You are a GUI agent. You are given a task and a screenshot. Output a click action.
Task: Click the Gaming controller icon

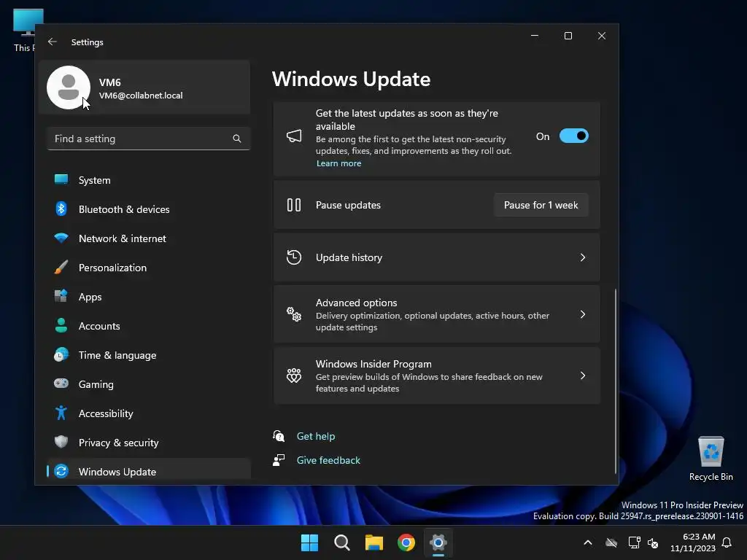(x=61, y=384)
